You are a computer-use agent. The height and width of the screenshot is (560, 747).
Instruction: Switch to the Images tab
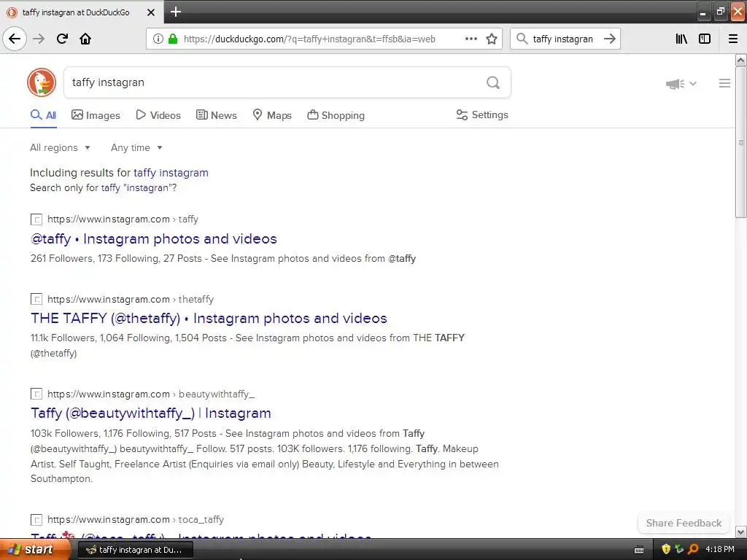click(x=96, y=115)
